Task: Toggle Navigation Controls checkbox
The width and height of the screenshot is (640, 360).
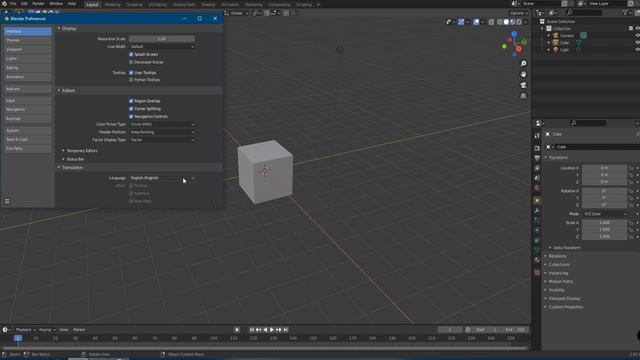Action: (x=131, y=116)
